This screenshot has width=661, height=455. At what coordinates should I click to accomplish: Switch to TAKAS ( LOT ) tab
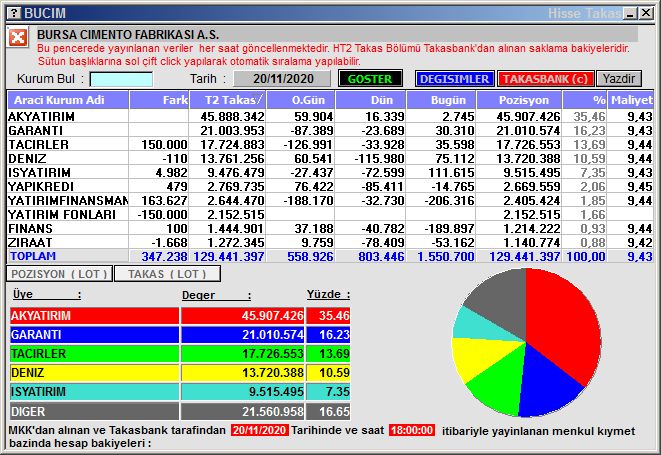click(167, 274)
